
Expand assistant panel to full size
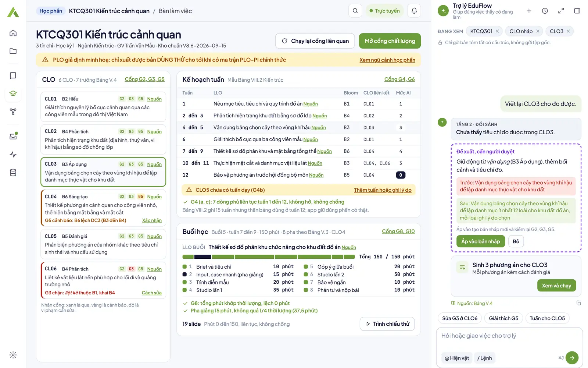(561, 11)
